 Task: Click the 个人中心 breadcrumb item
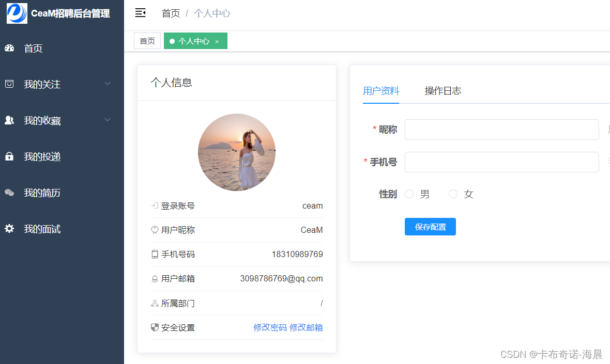point(212,13)
